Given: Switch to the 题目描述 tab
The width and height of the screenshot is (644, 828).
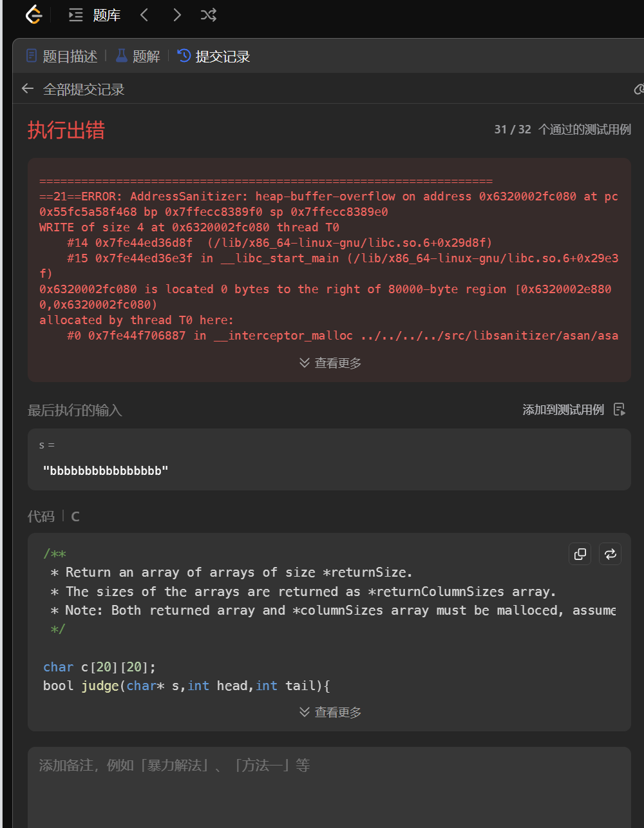Looking at the screenshot, I should click(x=62, y=56).
